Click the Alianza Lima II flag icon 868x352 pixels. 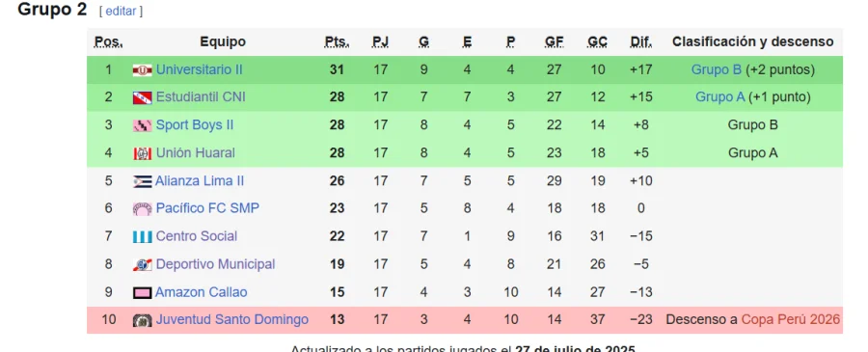click(143, 181)
